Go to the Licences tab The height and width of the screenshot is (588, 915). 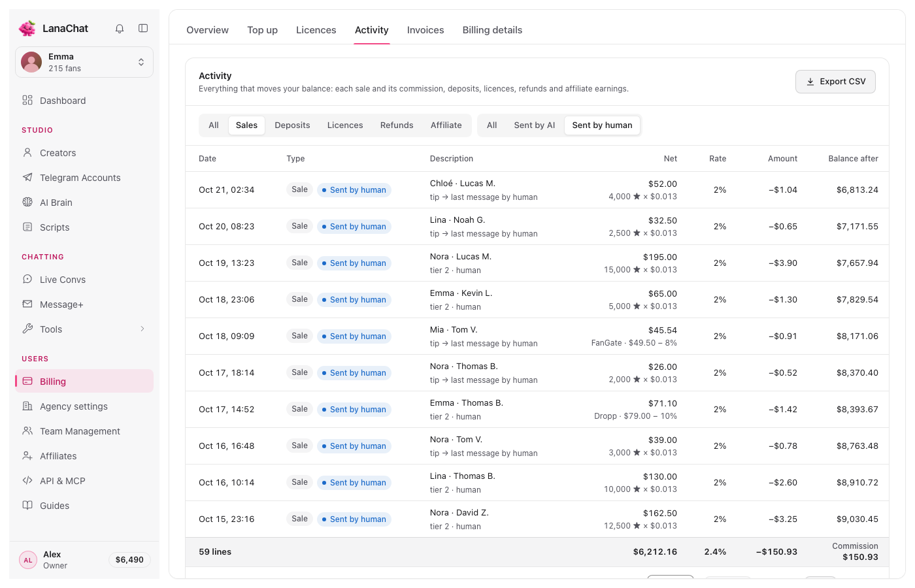pos(316,30)
